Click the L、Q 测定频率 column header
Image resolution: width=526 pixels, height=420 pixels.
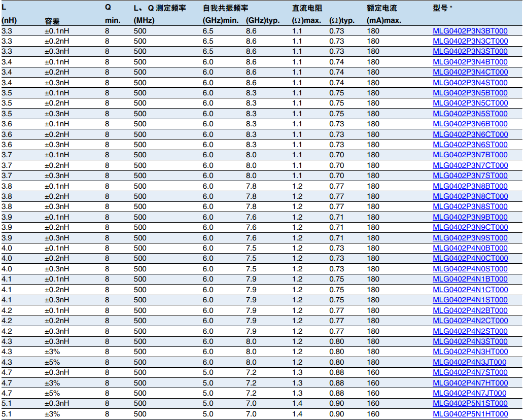tap(160, 8)
